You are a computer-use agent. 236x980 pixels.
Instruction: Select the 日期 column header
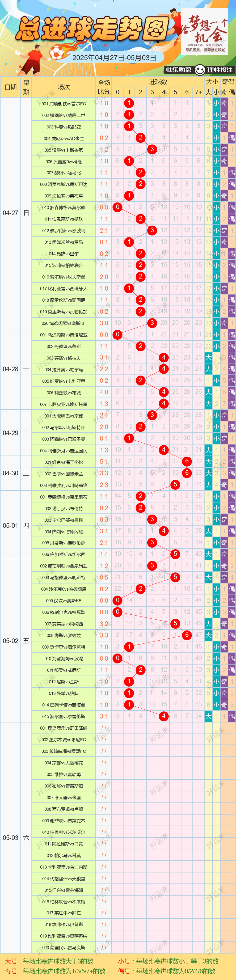[x=10, y=87]
